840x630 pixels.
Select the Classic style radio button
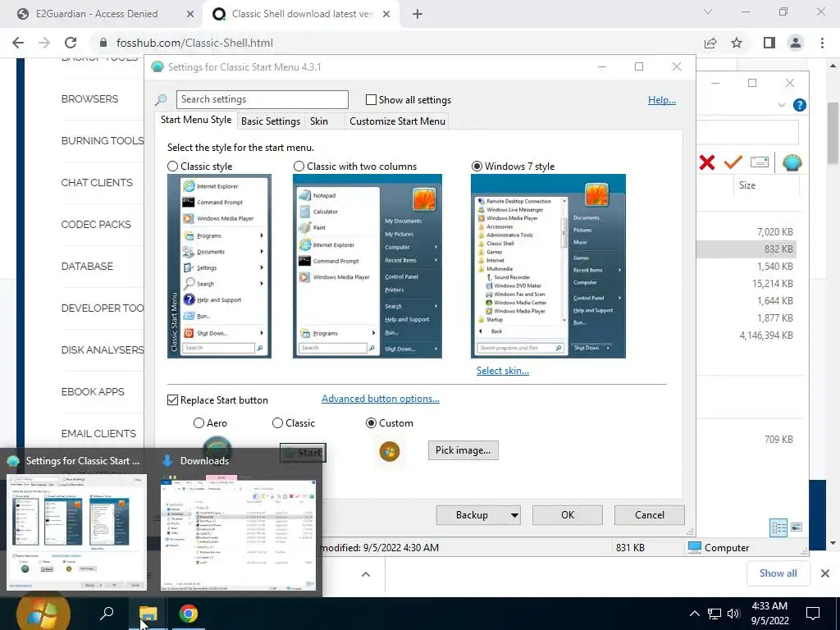click(x=172, y=167)
